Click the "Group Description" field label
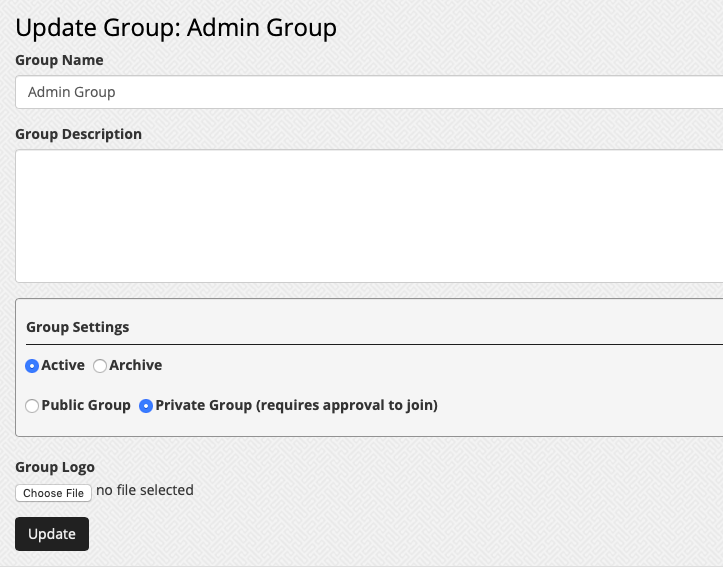The height and width of the screenshot is (570, 723). pyautogui.click(x=78, y=134)
